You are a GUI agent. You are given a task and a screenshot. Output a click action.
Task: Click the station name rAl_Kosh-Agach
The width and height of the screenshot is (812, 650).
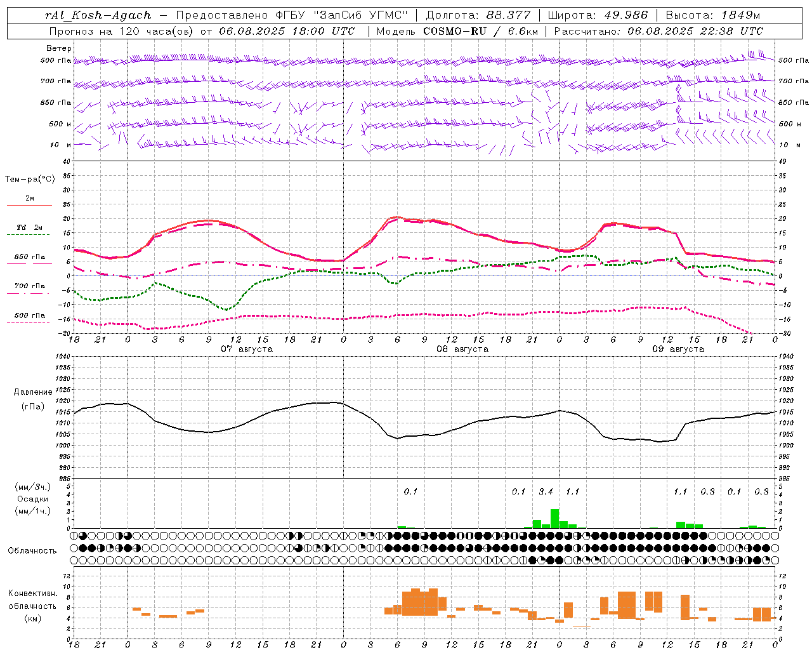pos(98,15)
